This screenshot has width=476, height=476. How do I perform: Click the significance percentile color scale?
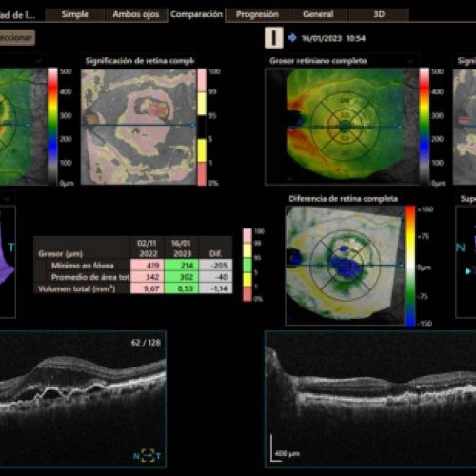202,127
